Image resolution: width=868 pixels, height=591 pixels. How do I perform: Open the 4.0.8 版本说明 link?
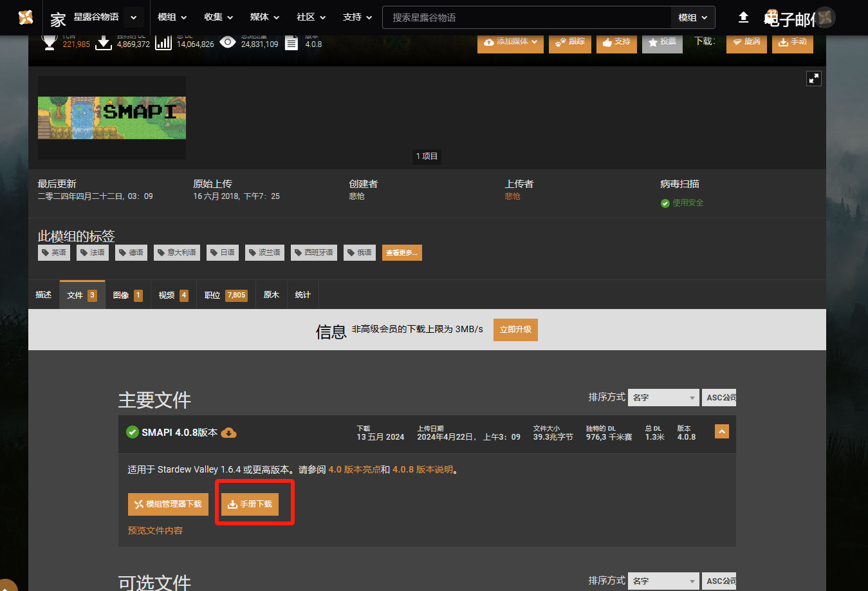tap(423, 470)
